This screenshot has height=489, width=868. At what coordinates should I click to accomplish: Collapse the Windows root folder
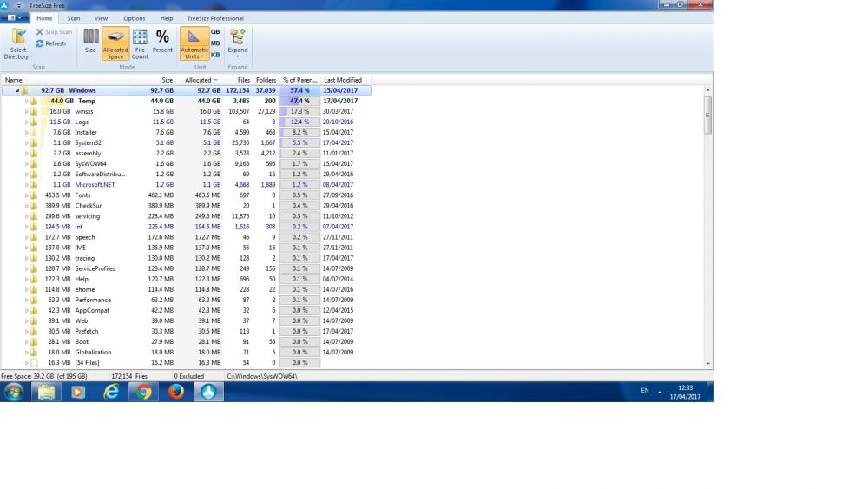click(17, 90)
